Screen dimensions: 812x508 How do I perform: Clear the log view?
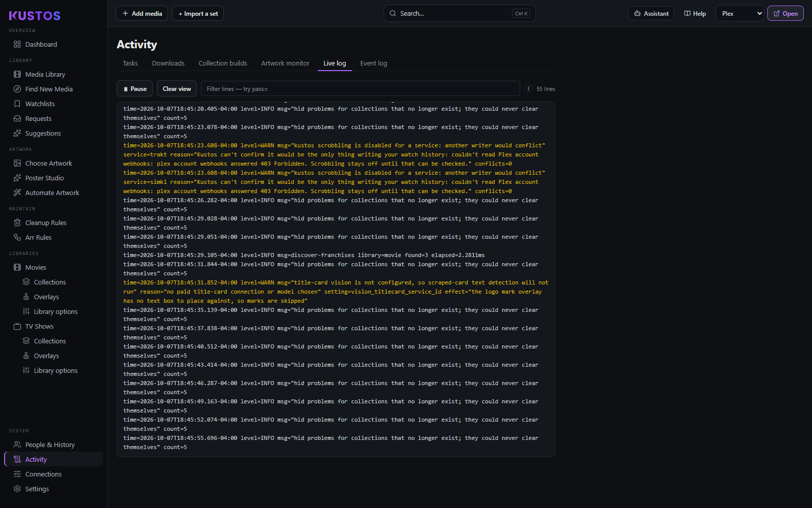pyautogui.click(x=177, y=88)
